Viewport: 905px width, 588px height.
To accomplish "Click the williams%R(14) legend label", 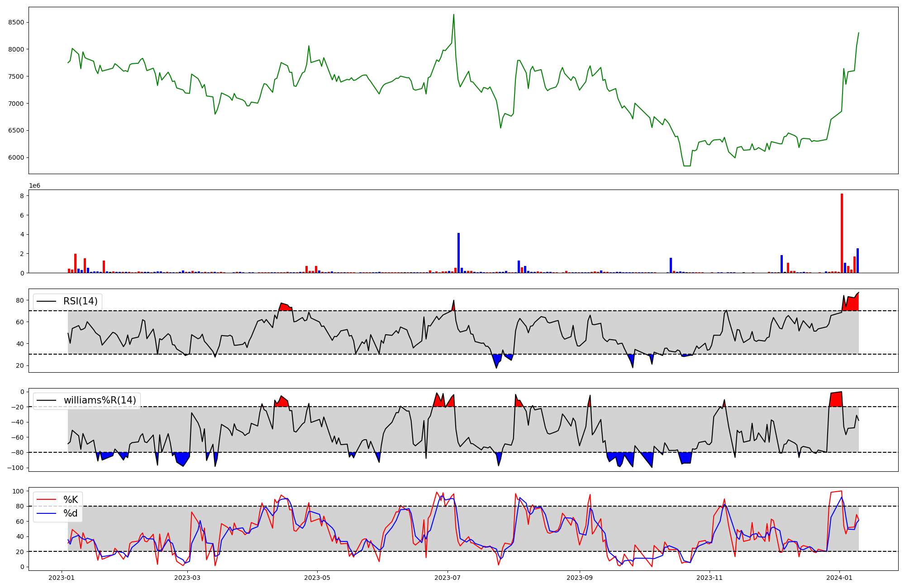I will (x=100, y=400).
